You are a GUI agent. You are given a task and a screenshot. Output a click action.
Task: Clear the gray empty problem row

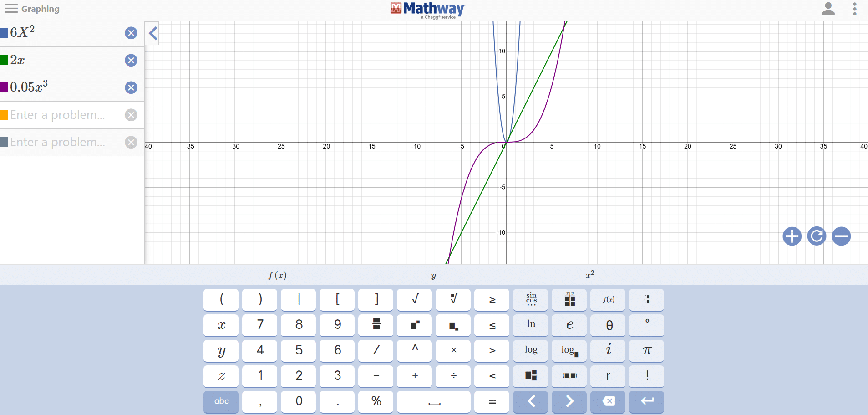point(131,142)
